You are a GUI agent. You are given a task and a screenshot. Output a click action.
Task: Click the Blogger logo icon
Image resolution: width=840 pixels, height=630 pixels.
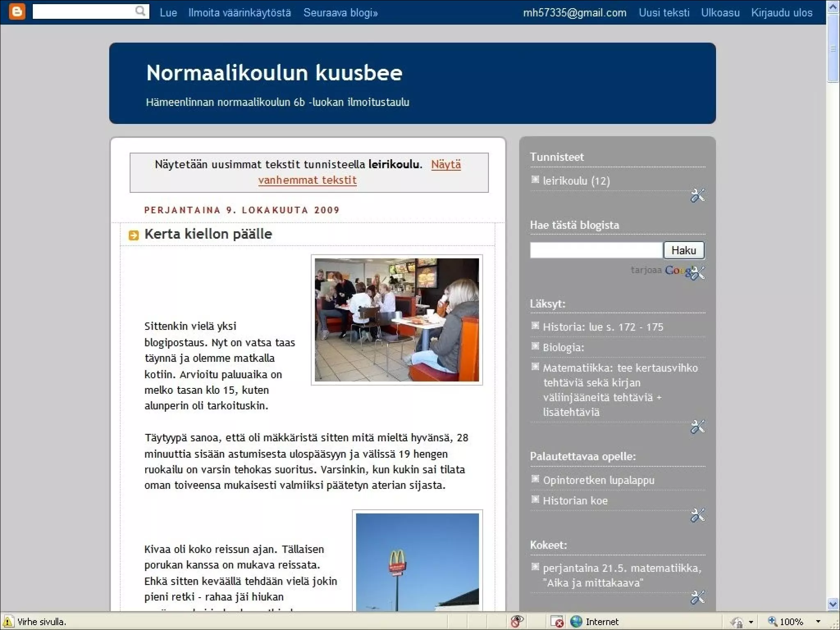pyautogui.click(x=17, y=11)
